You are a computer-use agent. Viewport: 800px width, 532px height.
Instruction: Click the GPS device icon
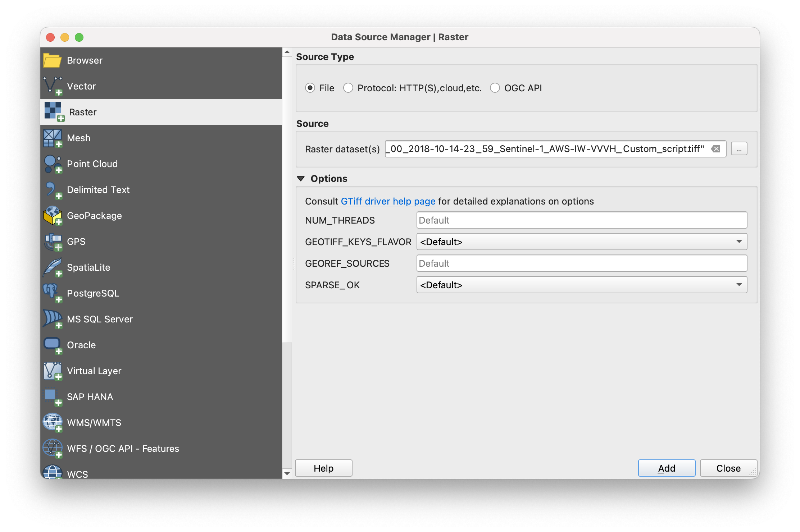pos(53,242)
